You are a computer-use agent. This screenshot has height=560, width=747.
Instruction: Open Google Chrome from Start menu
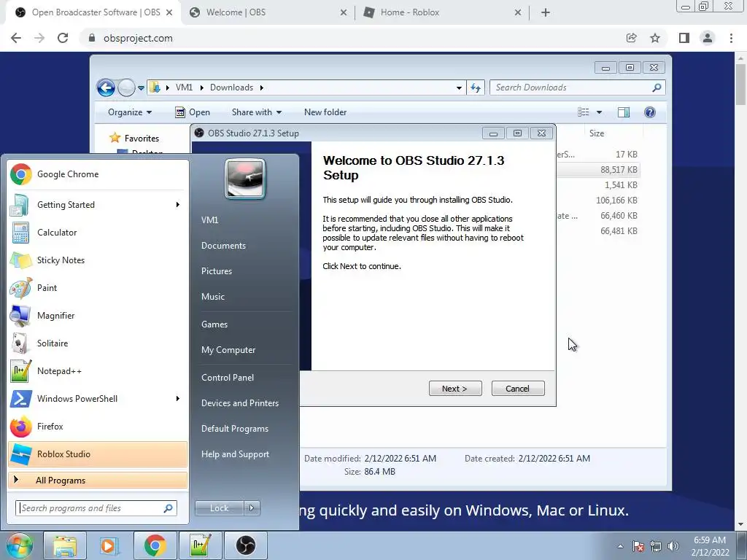[x=98, y=174]
